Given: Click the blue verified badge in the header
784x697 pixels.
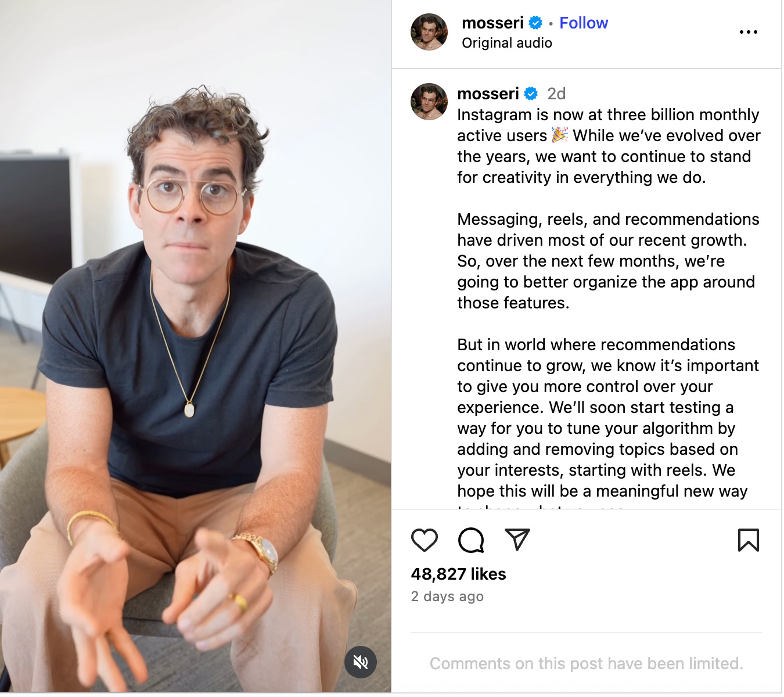Looking at the screenshot, I should point(536,23).
